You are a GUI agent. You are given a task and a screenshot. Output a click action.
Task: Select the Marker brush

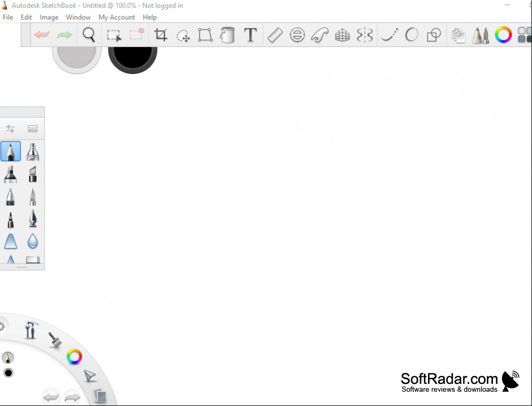11,174
